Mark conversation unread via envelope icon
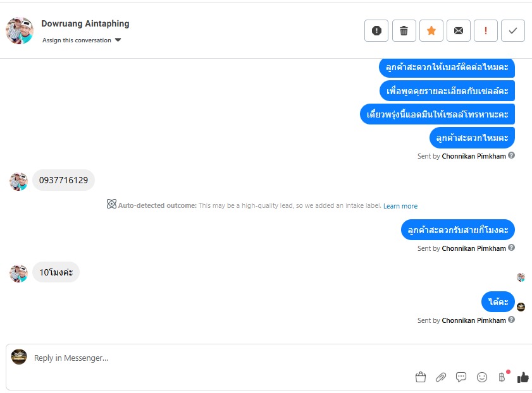The height and width of the screenshot is (393, 532). click(459, 30)
